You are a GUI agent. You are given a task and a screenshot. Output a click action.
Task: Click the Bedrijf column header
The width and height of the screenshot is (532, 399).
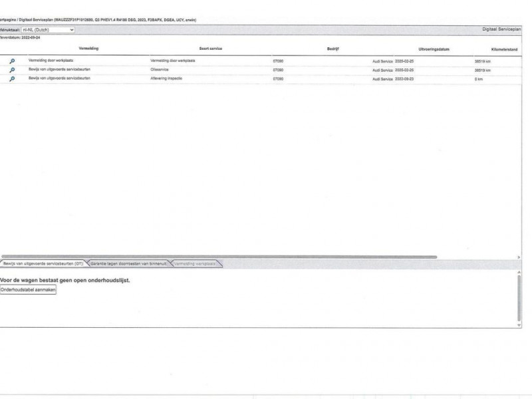point(334,49)
